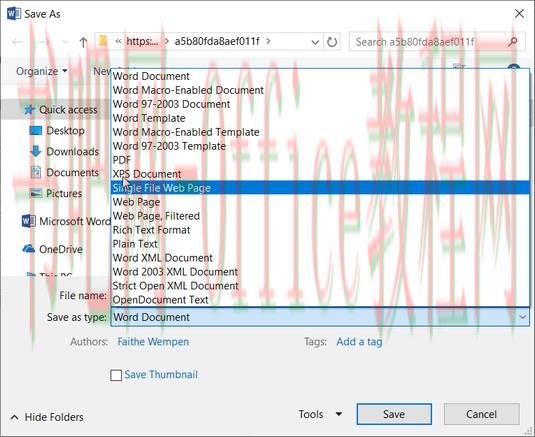Viewport: 535px width, 437px height.
Task: Choose Web Page, Filtered format
Action: 320,216
